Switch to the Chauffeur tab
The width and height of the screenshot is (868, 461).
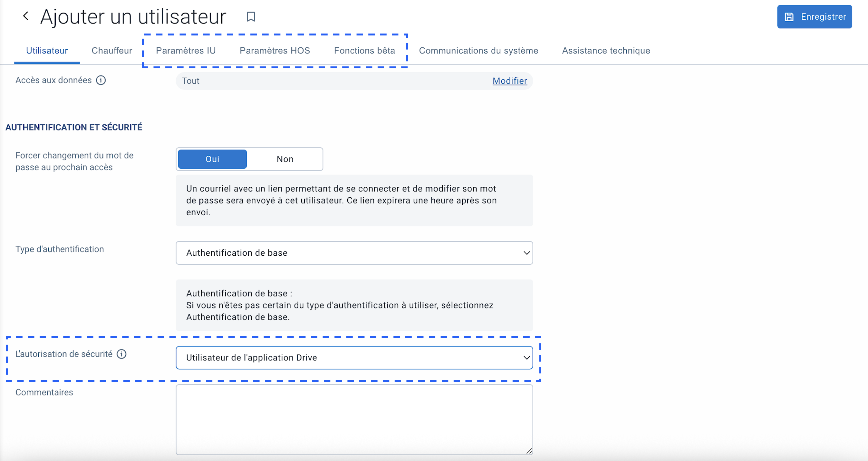[112, 51]
